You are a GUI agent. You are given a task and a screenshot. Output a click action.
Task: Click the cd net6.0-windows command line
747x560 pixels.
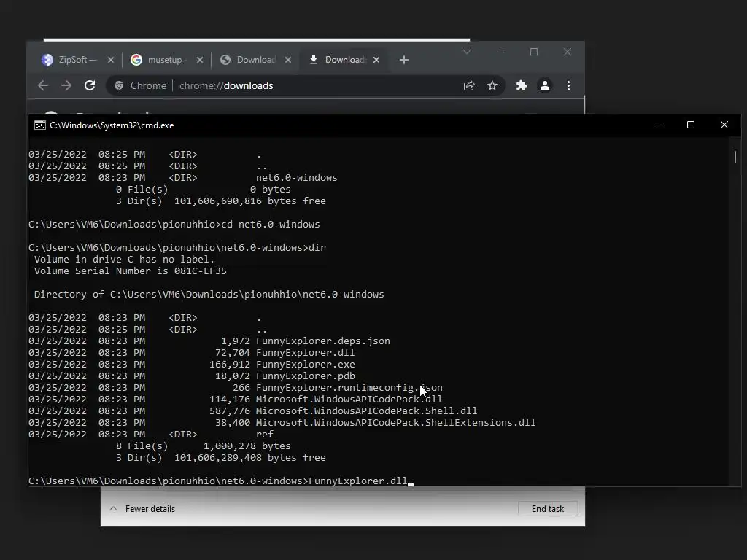point(174,225)
